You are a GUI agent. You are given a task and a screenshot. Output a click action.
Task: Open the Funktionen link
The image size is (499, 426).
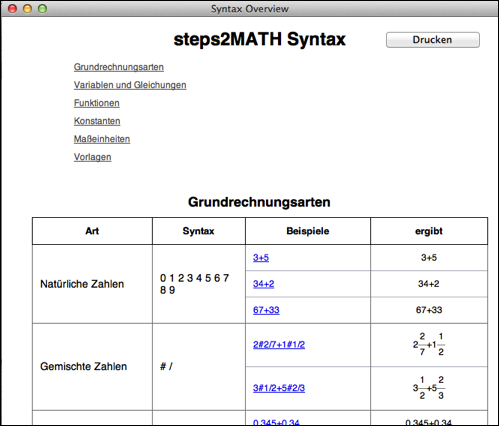click(97, 103)
